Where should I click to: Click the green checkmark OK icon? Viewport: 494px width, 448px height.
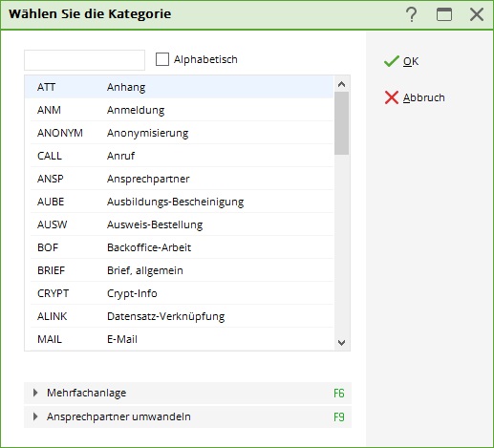(391, 61)
